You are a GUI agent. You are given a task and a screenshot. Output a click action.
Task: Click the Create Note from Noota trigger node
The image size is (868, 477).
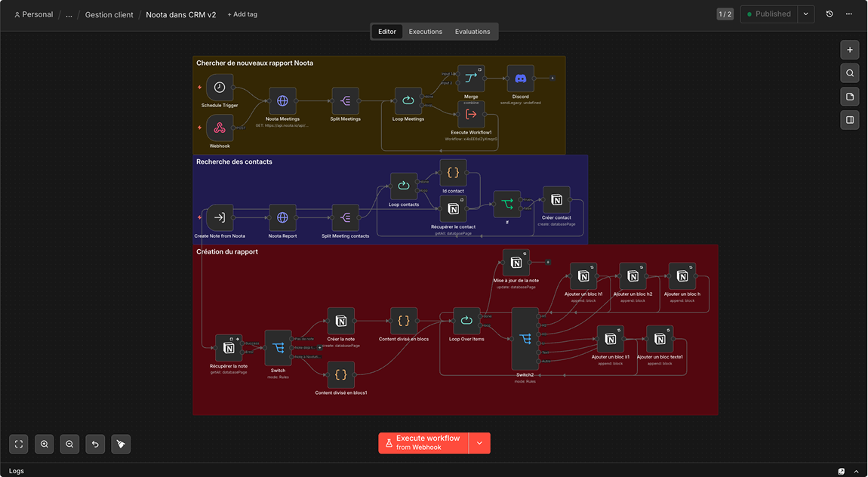coord(220,218)
